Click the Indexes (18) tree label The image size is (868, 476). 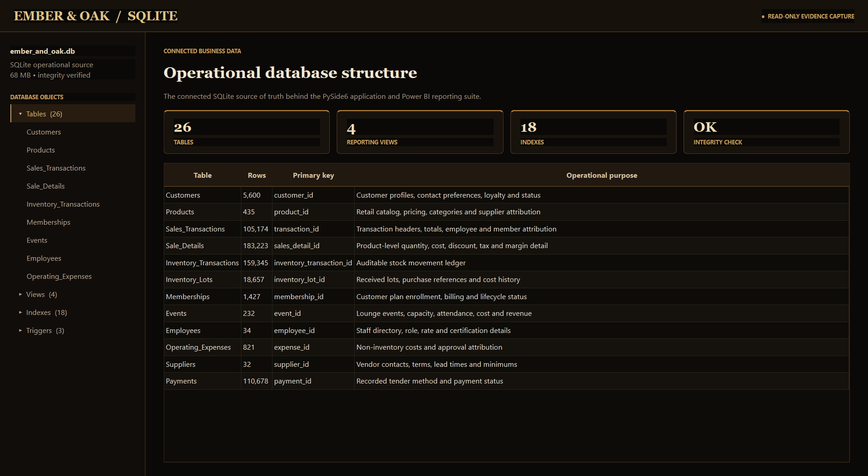(x=46, y=312)
